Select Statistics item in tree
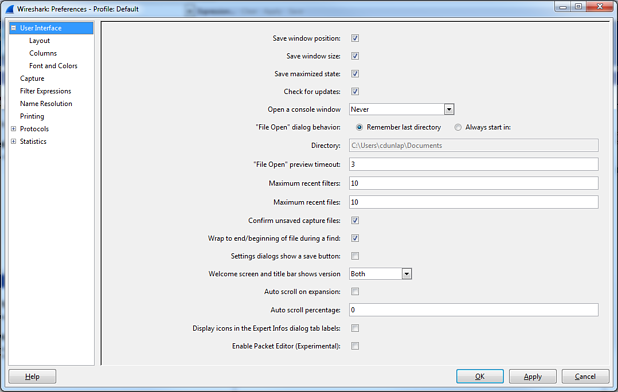 point(33,141)
